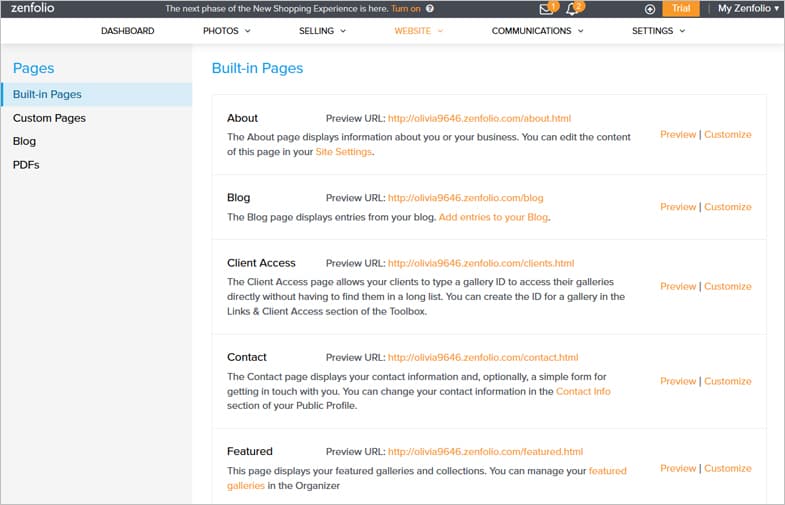Click the help question mark icon
785x505 pixels.
pos(430,9)
